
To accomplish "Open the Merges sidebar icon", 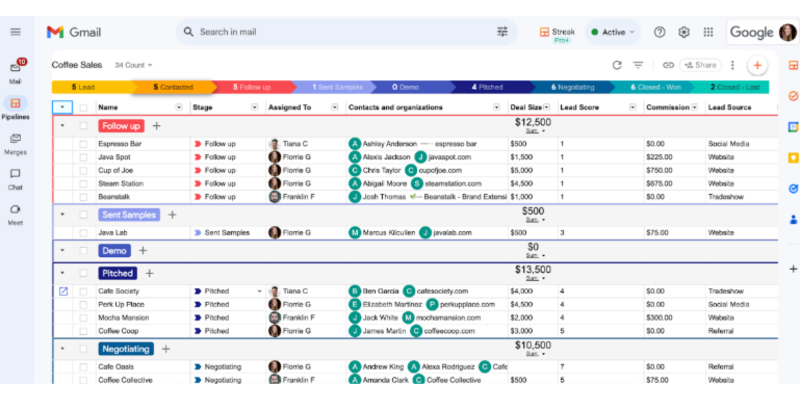I will coord(15,141).
